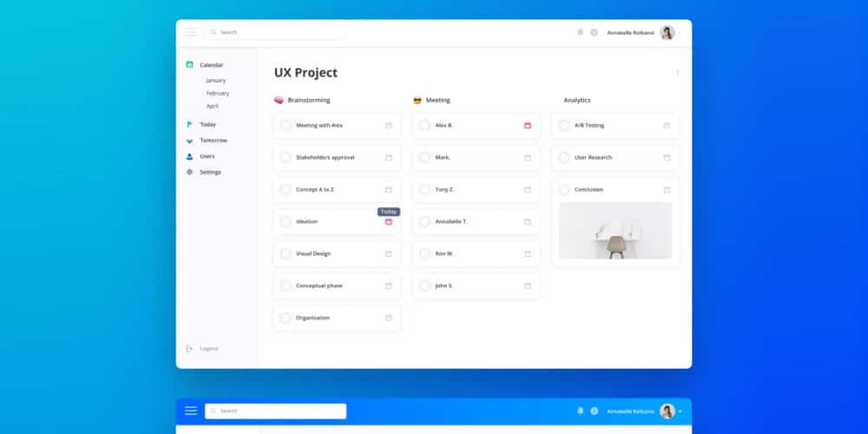The width and height of the screenshot is (868, 434).
Task: Open date picker on Visual Design card
Action: [389, 254]
